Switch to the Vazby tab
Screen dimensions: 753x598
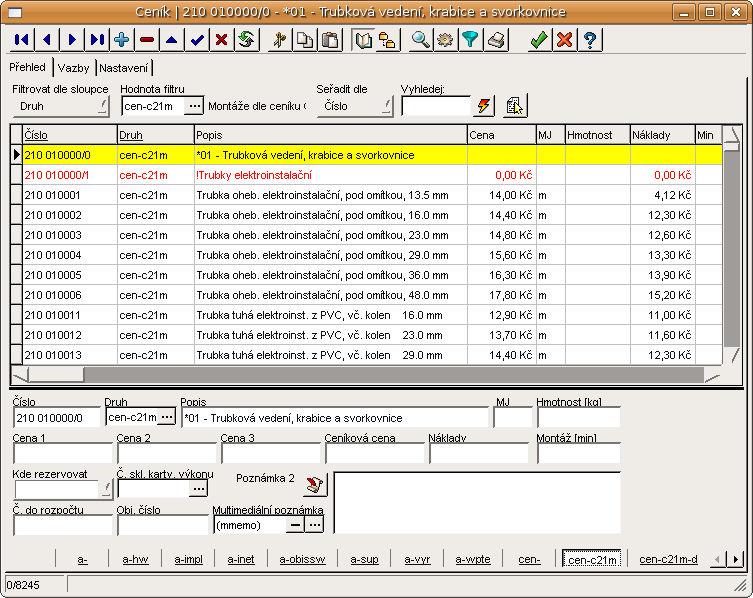click(x=73, y=68)
